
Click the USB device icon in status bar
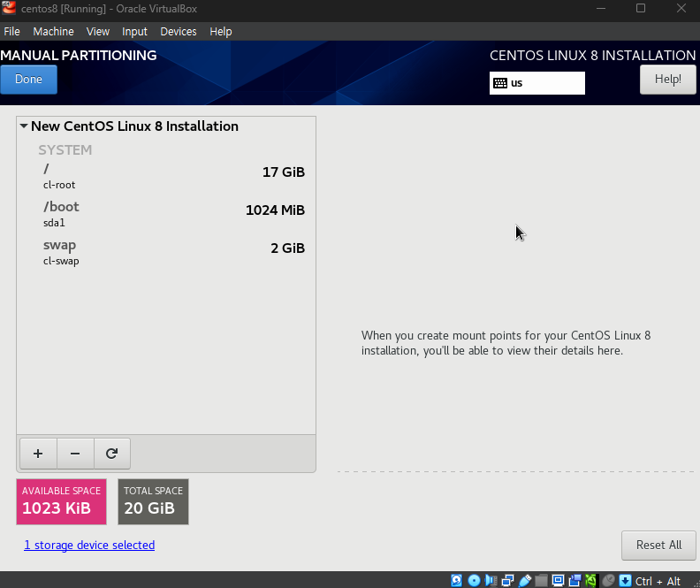[524, 580]
